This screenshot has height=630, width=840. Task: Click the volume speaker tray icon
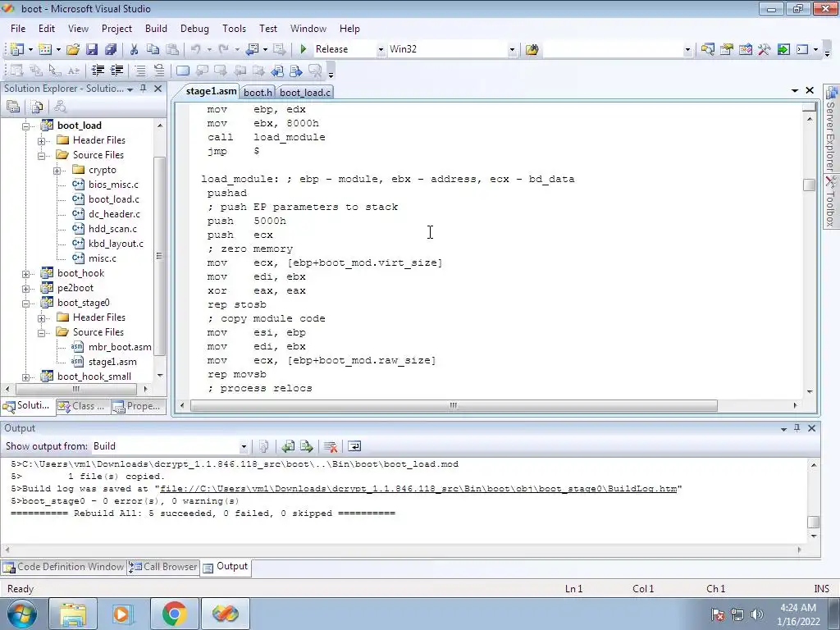click(757, 614)
